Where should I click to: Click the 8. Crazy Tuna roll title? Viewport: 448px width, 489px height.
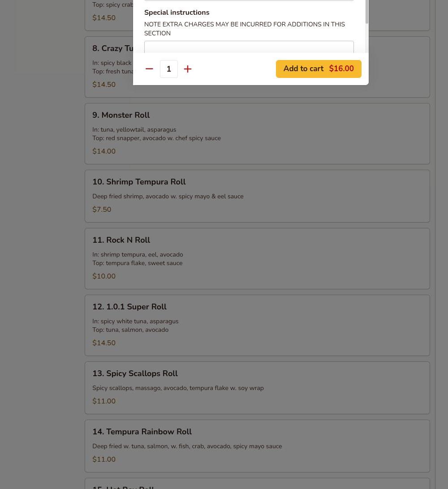point(112,48)
